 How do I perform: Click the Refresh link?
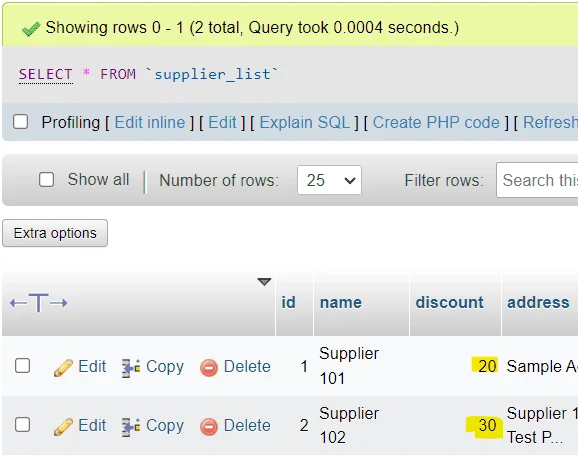pos(550,122)
